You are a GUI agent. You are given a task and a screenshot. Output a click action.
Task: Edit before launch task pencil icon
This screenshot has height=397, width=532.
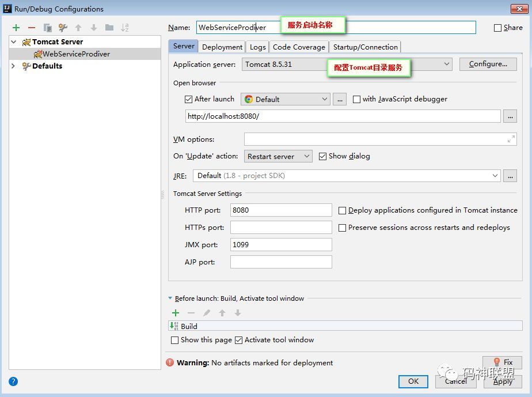point(207,313)
